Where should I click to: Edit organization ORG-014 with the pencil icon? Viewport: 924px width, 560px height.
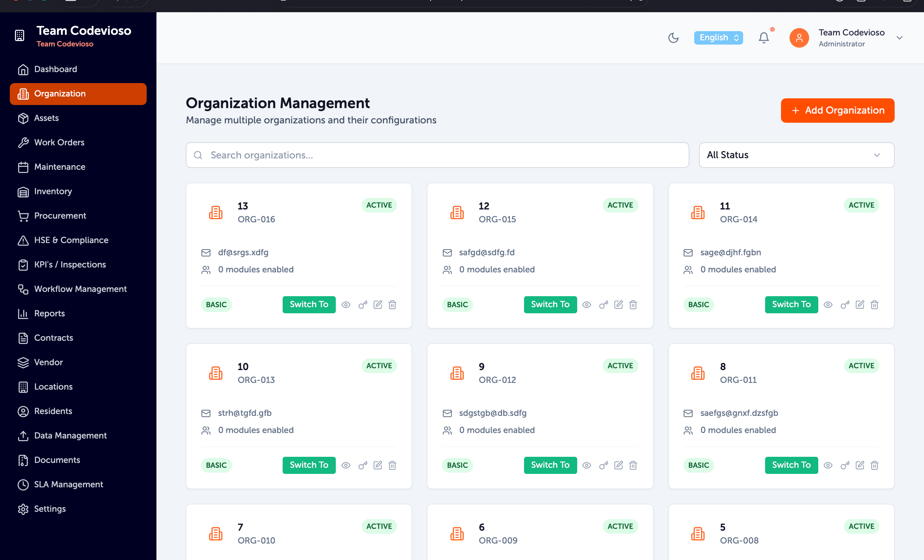click(860, 304)
